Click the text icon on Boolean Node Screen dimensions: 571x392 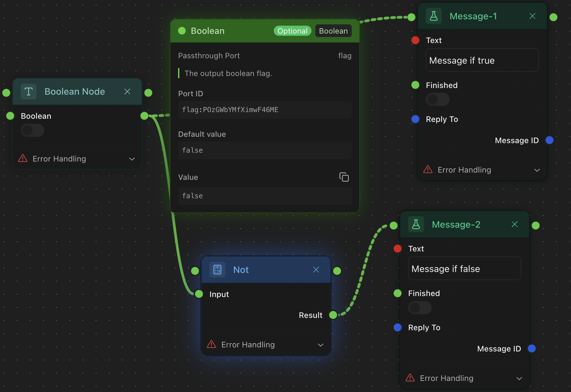29,92
